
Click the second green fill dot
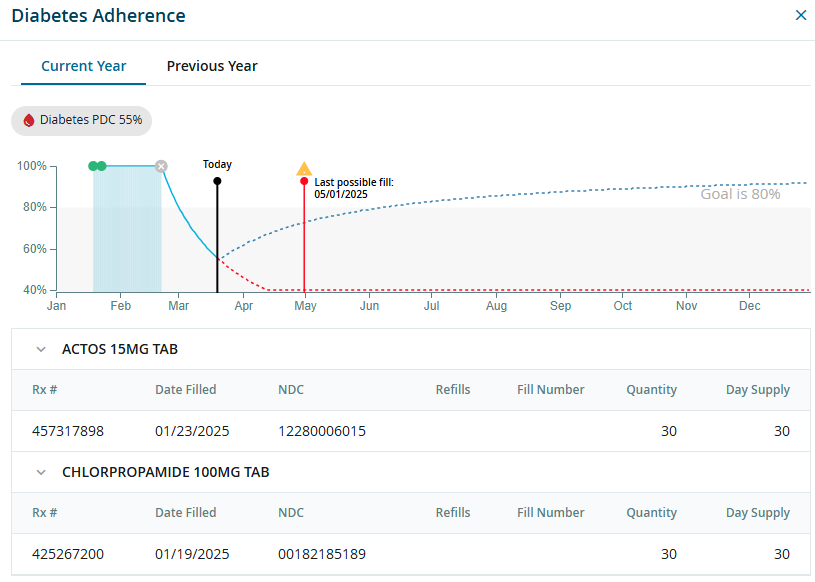(101, 166)
